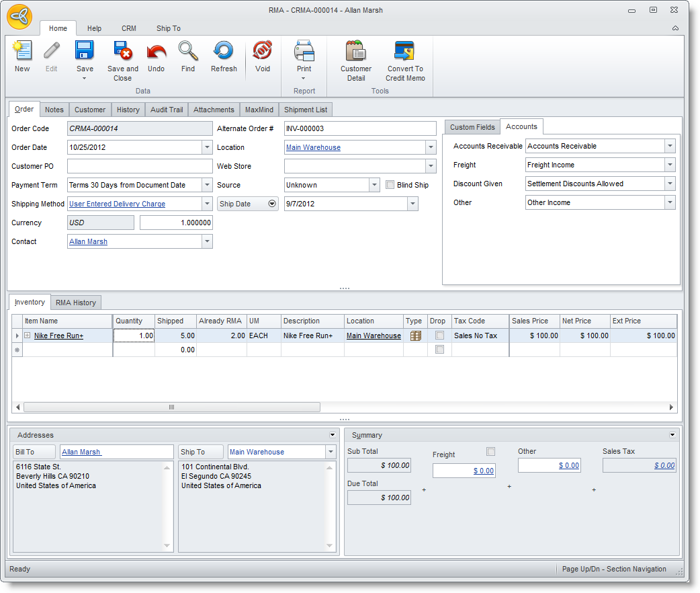700x593 pixels.
Task: Toggle the Freight checkbox in Summary
Action: click(490, 452)
